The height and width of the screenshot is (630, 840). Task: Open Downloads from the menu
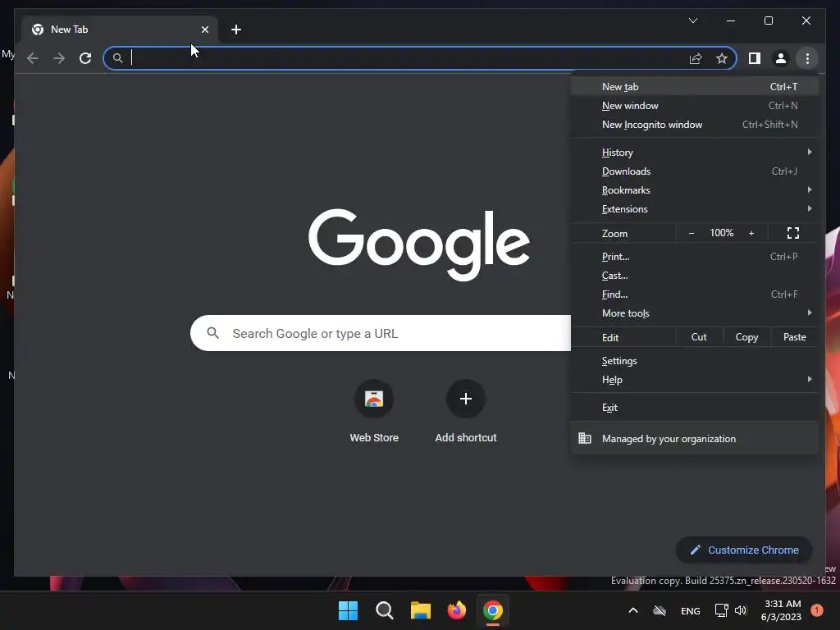click(x=694, y=171)
